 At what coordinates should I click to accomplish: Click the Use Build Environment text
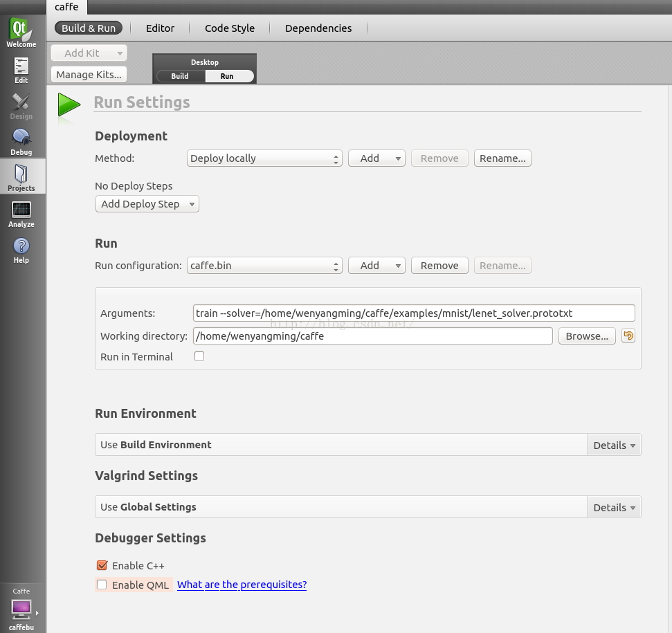(x=156, y=445)
